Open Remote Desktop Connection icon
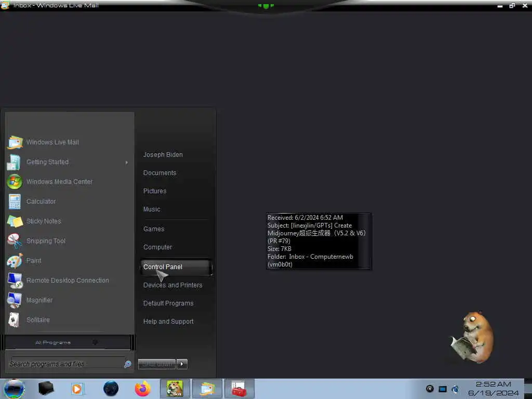This screenshot has height=399, width=532. (15, 281)
